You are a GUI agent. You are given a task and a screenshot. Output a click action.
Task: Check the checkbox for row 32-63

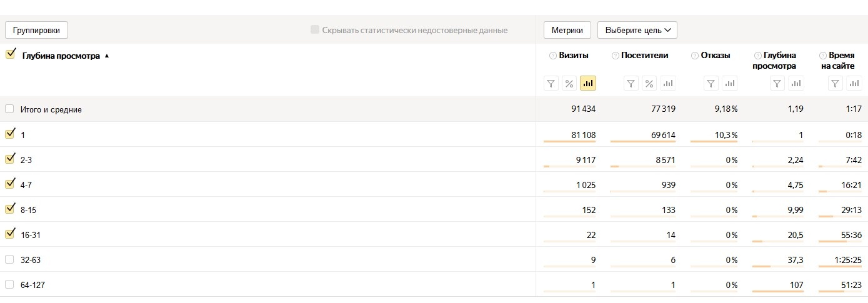point(9,259)
